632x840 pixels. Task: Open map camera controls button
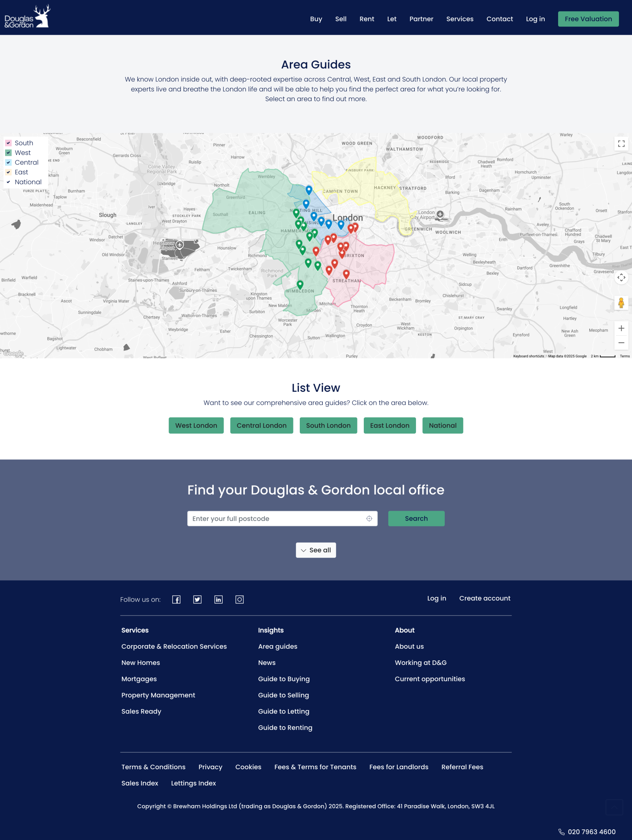[621, 277]
